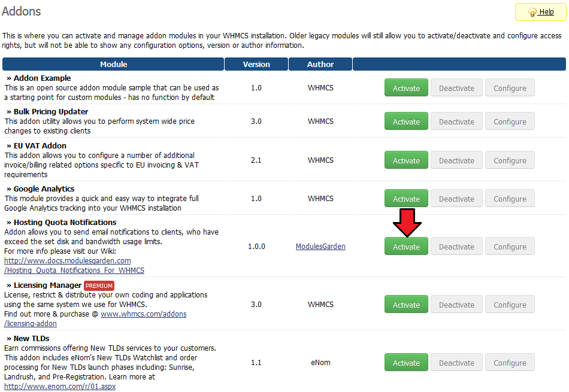This screenshot has height=392, width=569.
Task: Select the 'Addon Example' module title
Action: 42,78
